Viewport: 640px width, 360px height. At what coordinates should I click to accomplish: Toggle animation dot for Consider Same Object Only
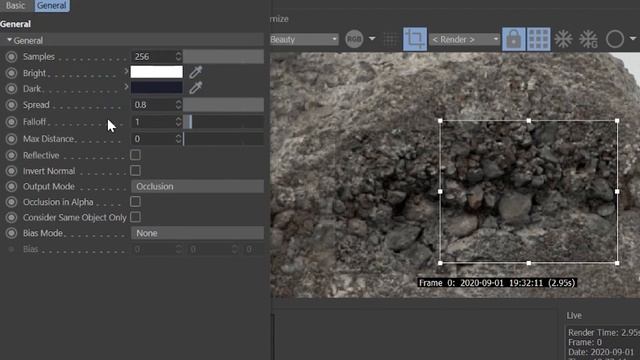11,218
